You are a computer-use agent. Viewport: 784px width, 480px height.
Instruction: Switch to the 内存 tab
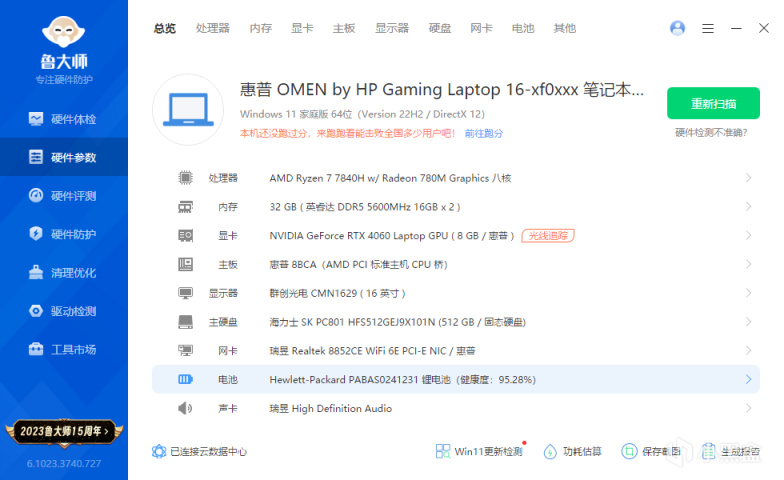coord(260,28)
